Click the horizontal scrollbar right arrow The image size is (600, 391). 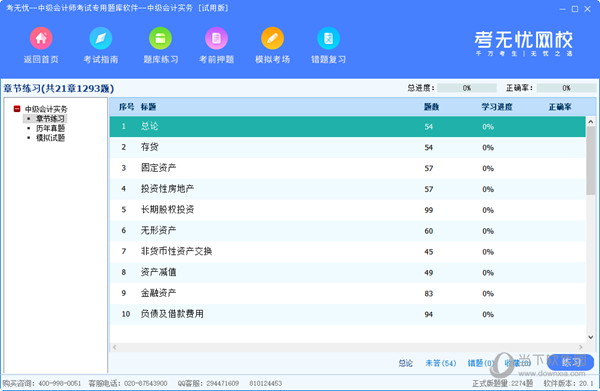(581, 347)
